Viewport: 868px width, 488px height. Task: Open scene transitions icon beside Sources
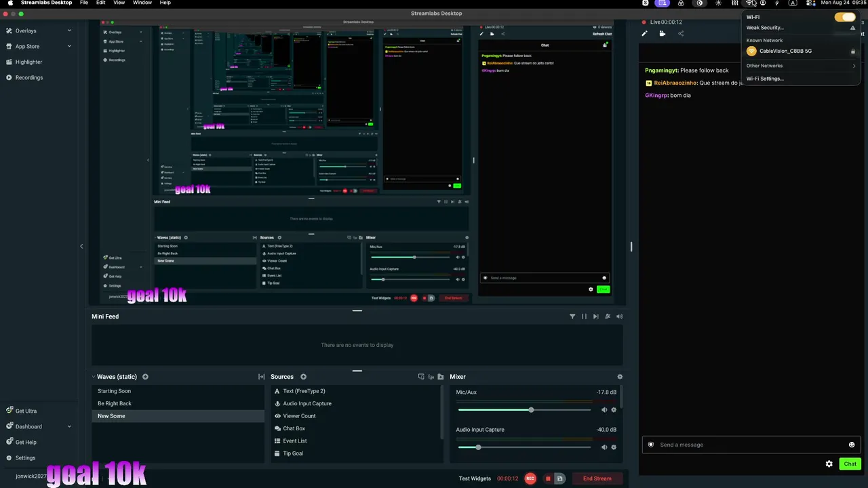[x=262, y=377]
